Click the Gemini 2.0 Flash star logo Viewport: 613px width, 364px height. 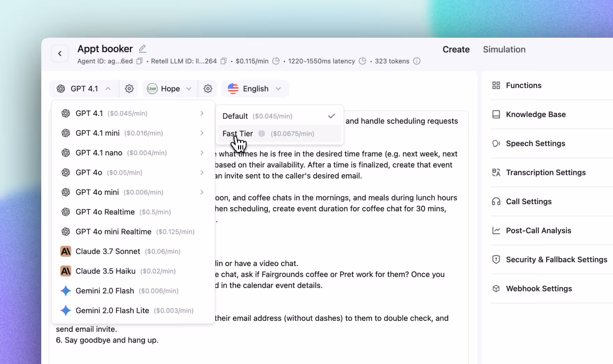tap(66, 291)
